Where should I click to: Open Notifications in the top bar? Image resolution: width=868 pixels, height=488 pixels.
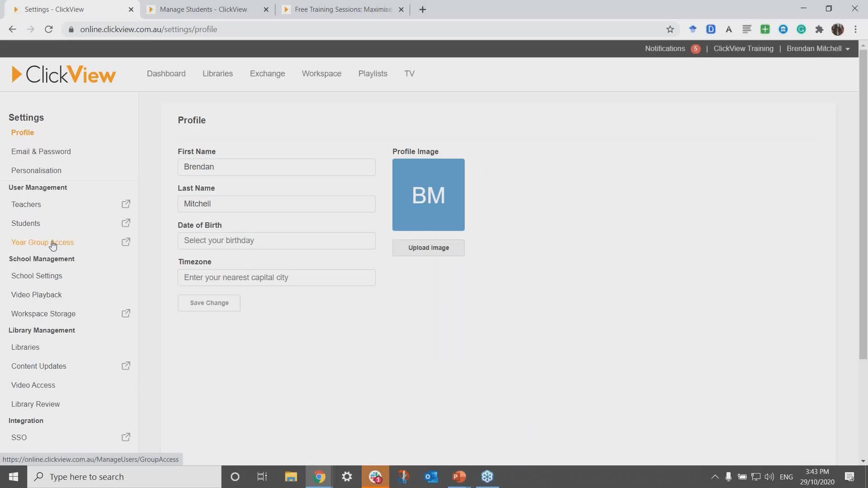coord(665,49)
